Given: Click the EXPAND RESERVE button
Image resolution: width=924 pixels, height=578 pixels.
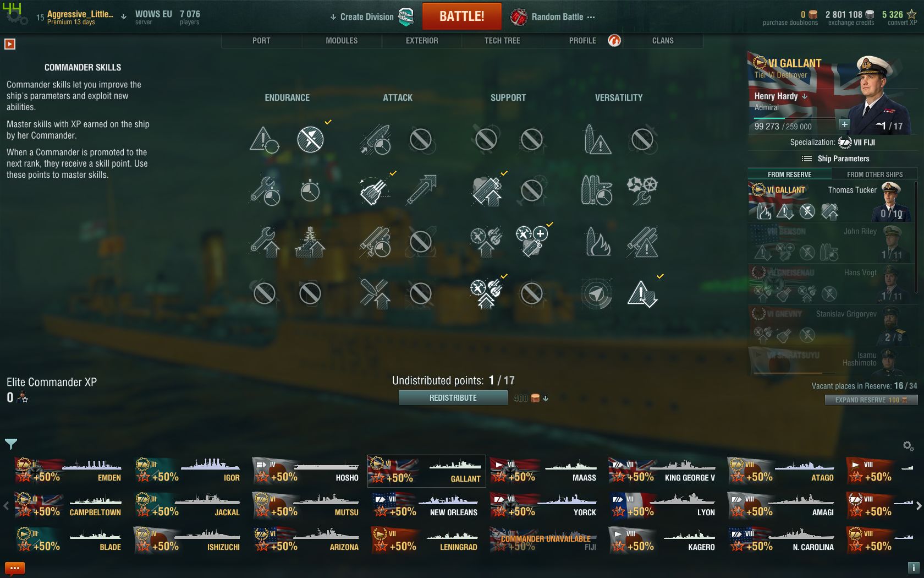Looking at the screenshot, I should [871, 400].
